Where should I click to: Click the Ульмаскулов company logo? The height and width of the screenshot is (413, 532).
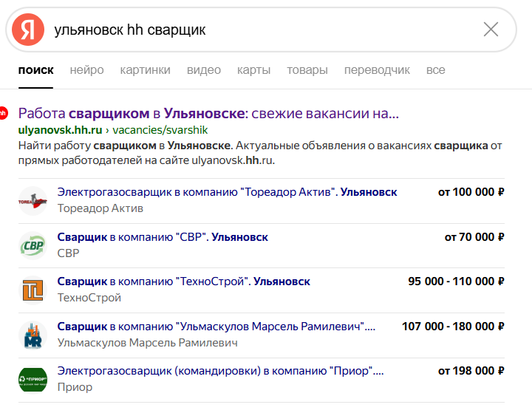(x=33, y=335)
